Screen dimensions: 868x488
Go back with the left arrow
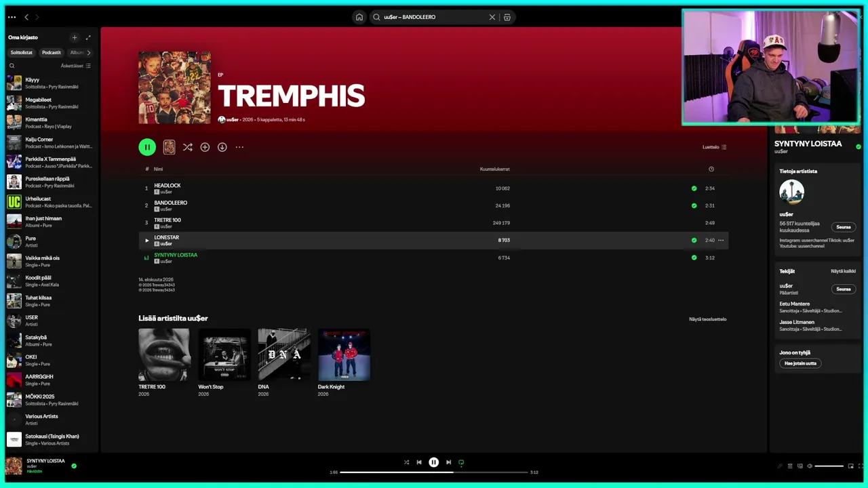(x=26, y=17)
